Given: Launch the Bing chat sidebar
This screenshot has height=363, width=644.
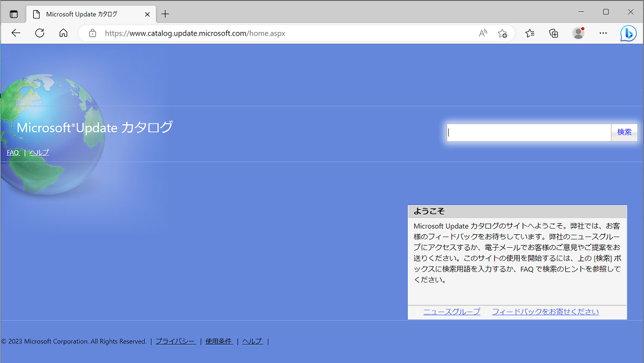Looking at the screenshot, I should (x=628, y=33).
